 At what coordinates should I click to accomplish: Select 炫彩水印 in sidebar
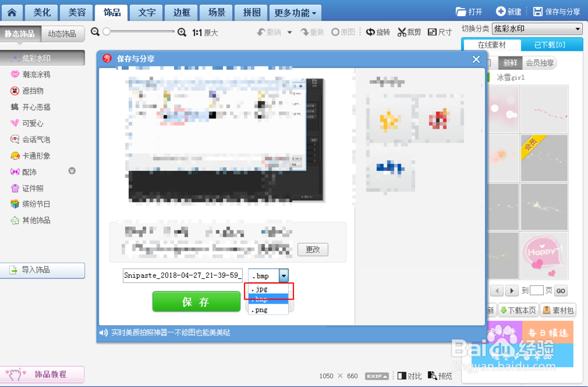[42, 58]
